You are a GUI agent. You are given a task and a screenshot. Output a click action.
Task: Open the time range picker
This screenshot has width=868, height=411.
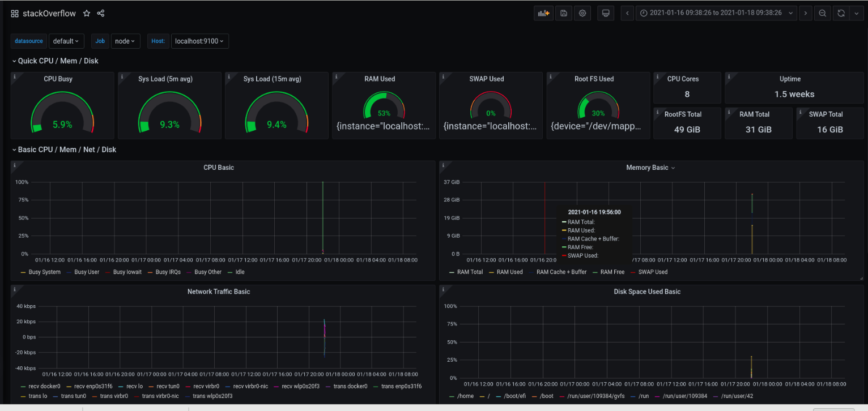click(716, 13)
